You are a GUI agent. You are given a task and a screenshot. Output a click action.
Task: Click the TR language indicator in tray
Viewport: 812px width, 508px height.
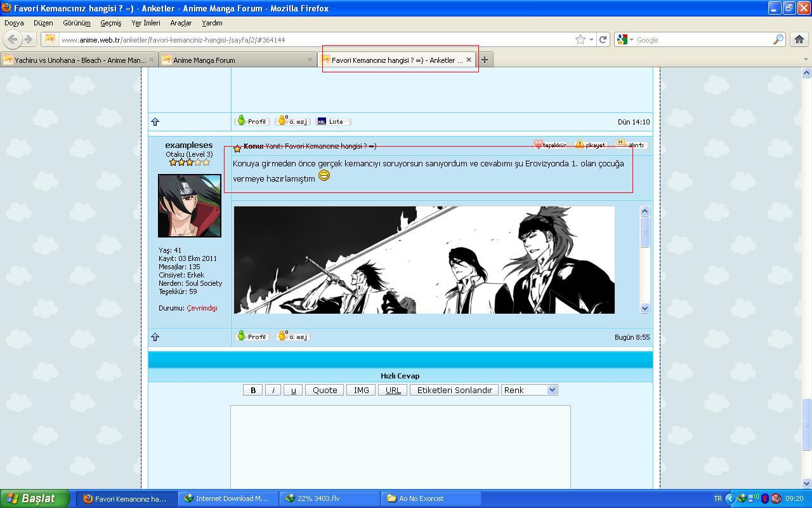point(718,498)
